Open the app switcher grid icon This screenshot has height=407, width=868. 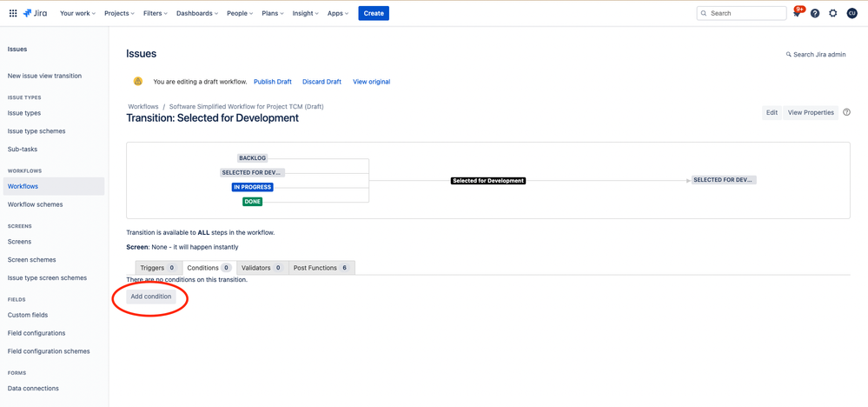13,13
